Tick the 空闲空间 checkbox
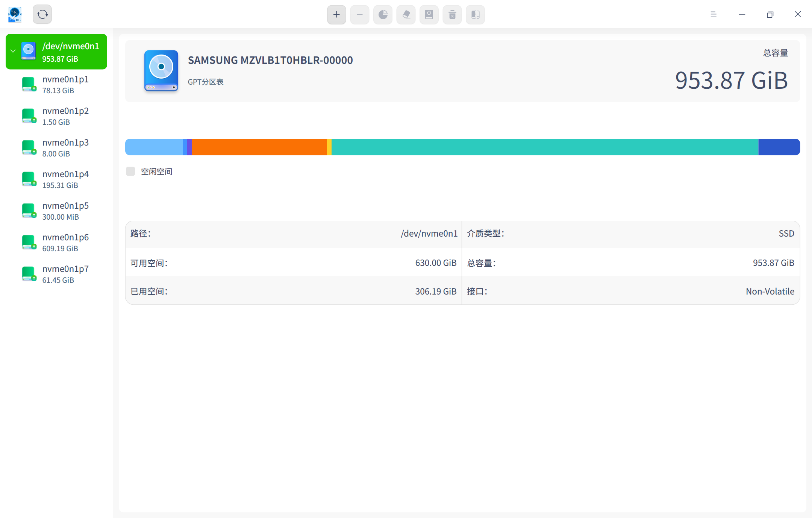This screenshot has height=518, width=812. (130, 171)
